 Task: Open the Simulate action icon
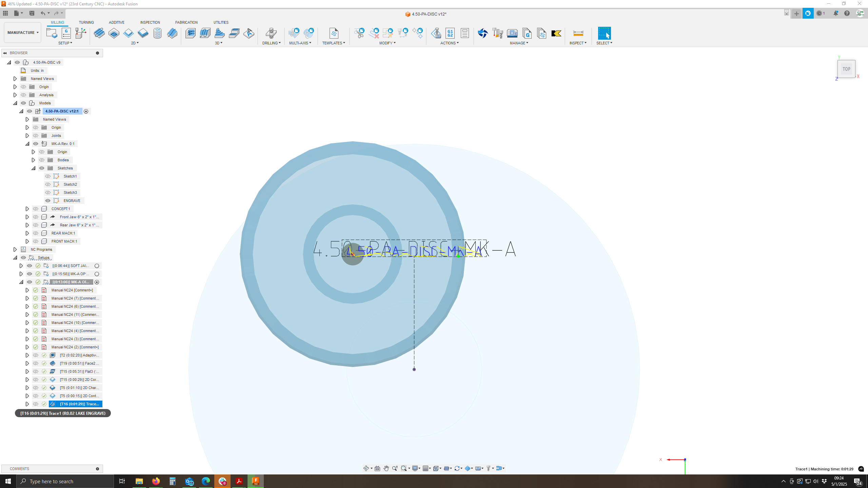pos(436,33)
